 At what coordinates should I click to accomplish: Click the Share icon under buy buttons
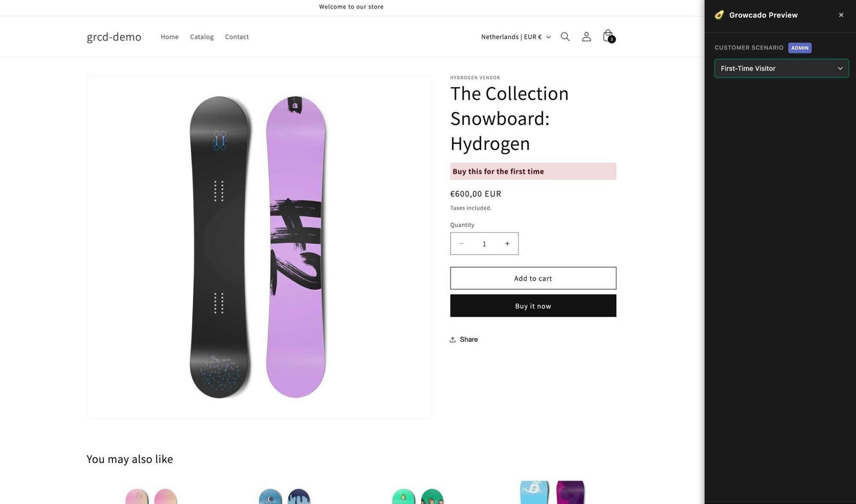[x=453, y=340]
